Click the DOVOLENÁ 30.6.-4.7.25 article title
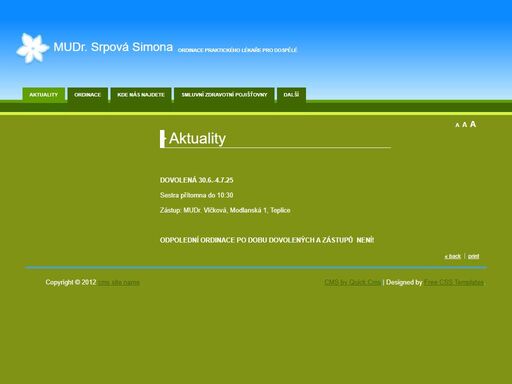 pyautogui.click(x=197, y=180)
